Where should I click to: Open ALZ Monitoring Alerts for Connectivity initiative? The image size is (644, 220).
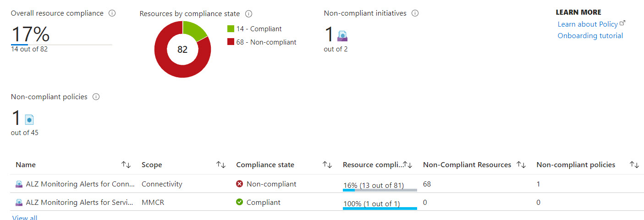pos(80,184)
